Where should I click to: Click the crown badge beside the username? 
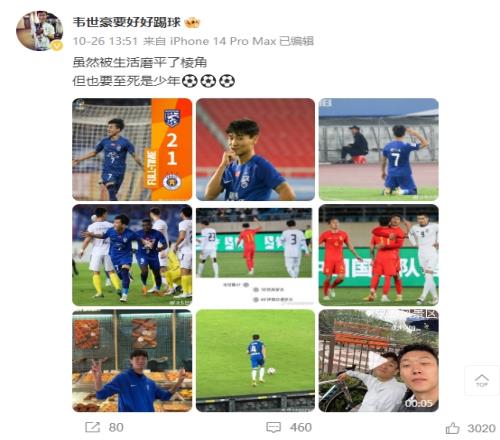coord(192,23)
